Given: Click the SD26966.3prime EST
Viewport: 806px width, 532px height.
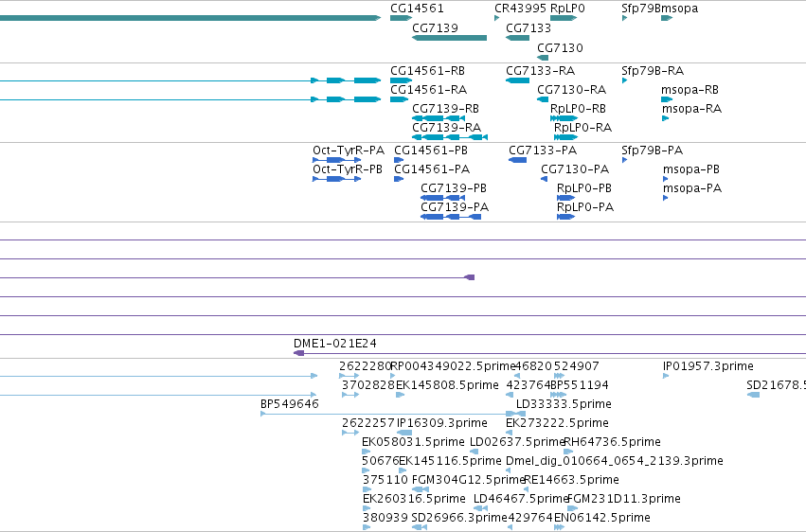Looking at the screenshot, I should [420, 527].
